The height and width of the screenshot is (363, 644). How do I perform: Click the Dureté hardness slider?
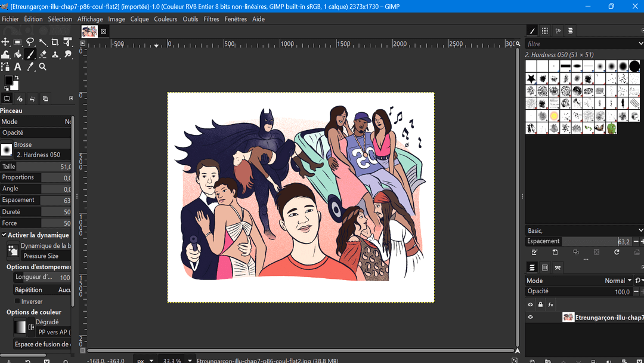point(36,212)
